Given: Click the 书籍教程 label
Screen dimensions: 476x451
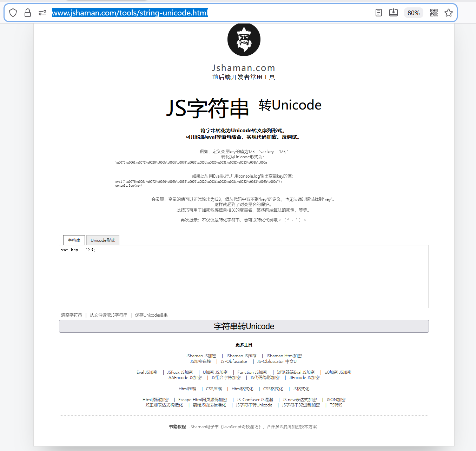Looking at the screenshot, I should pyautogui.click(x=177, y=427).
